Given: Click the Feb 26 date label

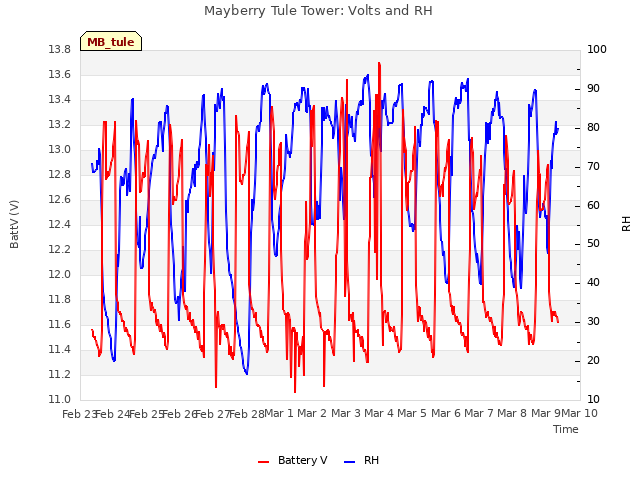Looking at the screenshot, I should [180, 414].
